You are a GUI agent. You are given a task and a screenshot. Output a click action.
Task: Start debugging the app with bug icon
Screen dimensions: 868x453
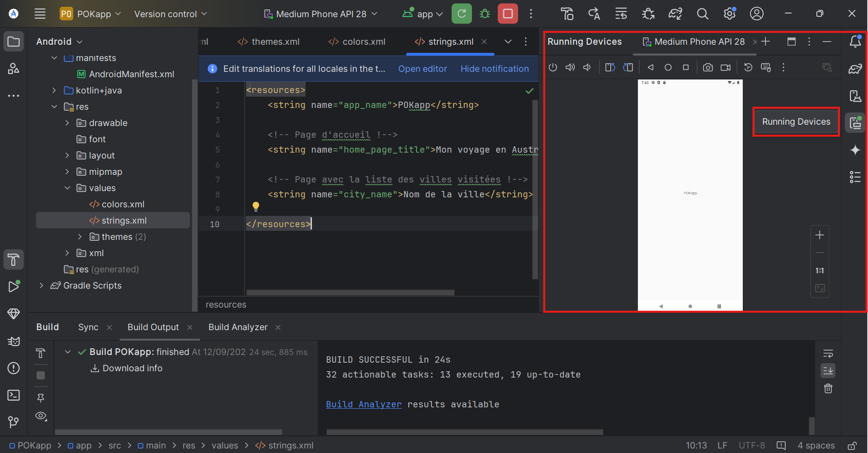[485, 14]
